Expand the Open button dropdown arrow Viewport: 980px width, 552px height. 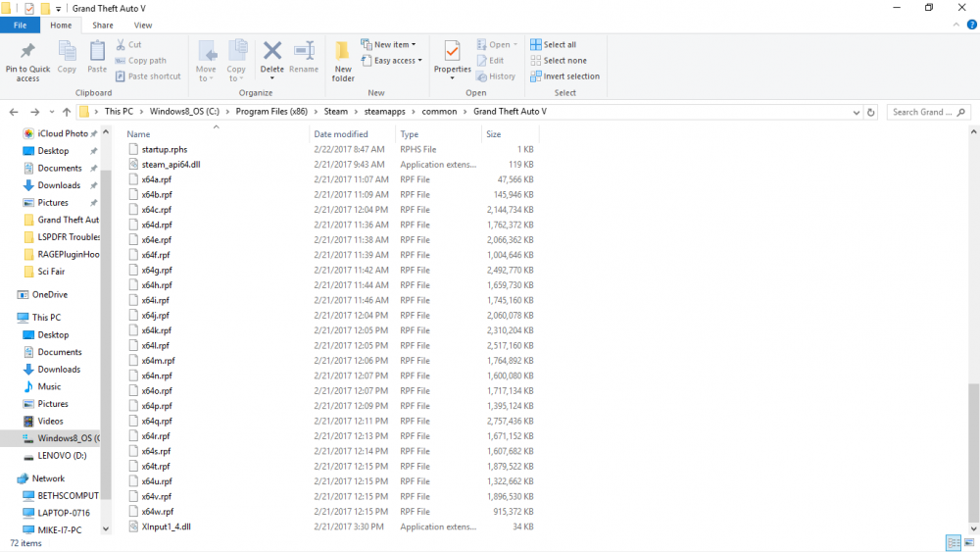(x=515, y=44)
